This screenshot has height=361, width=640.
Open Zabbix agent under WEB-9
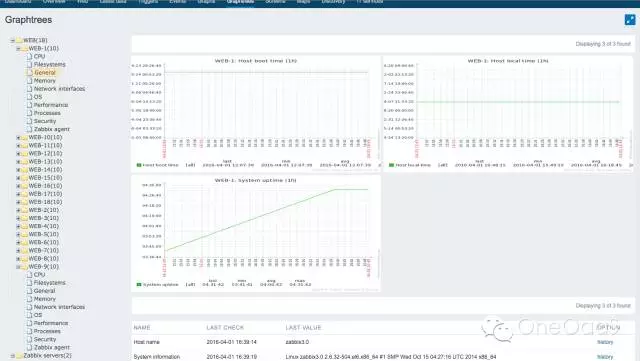(51, 347)
